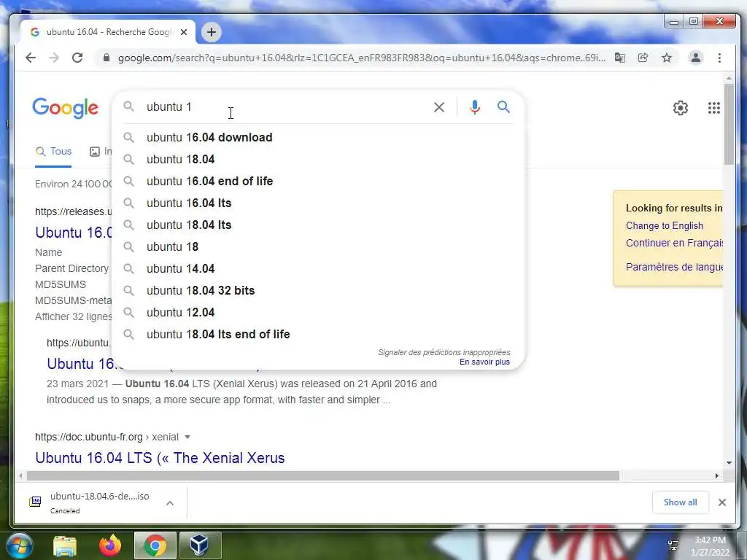The height and width of the screenshot is (560, 747).
Task: Choose suggestion ubuntu 18.04 32 bits
Action: [x=318, y=291]
